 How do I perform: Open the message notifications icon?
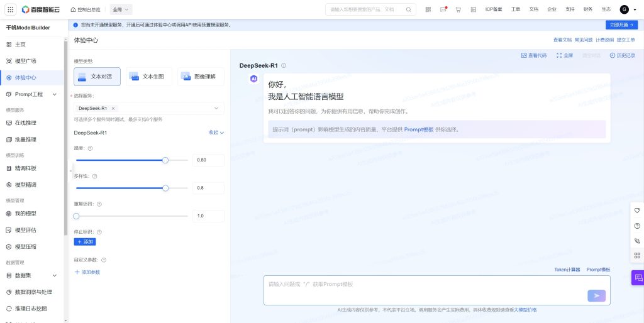coord(443,9)
